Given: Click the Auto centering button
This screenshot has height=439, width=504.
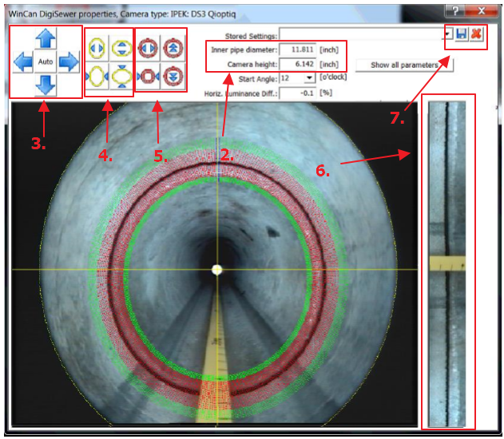Looking at the screenshot, I should [x=46, y=61].
